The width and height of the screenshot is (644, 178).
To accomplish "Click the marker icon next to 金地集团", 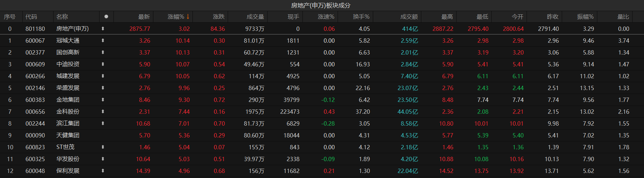I will [x=103, y=100].
